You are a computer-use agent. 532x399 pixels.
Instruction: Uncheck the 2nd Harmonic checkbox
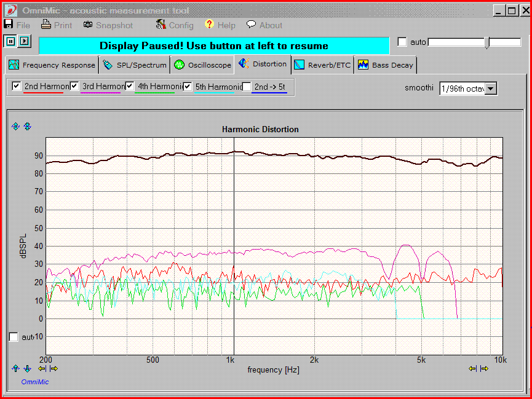click(x=17, y=87)
